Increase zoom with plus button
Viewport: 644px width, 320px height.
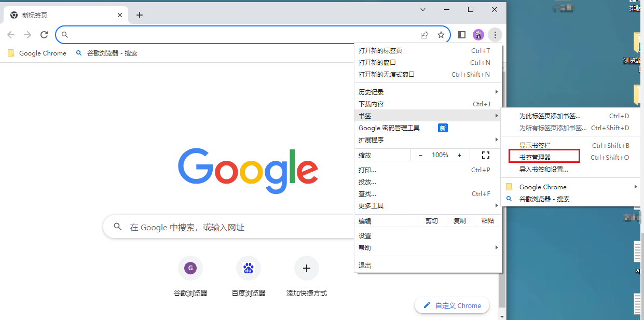(459, 155)
